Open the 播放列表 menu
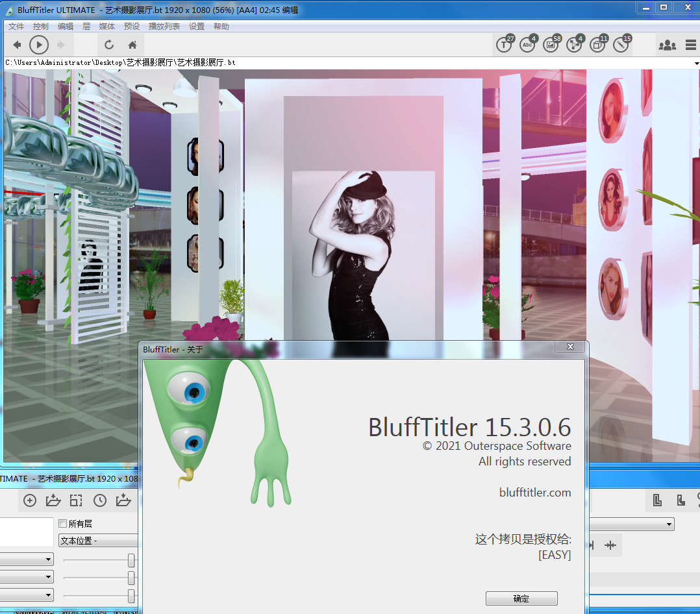This screenshot has width=700, height=614. pos(164,27)
